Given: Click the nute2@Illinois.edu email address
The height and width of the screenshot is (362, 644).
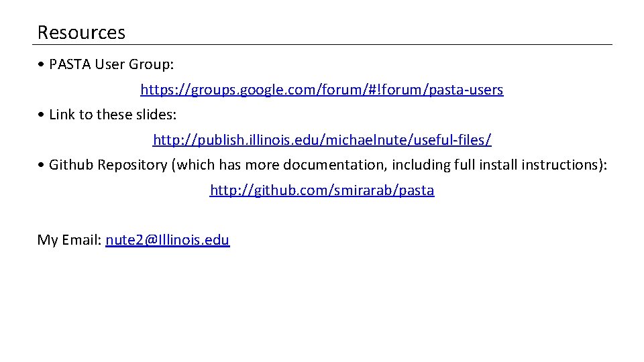Looking at the screenshot, I should point(168,240).
